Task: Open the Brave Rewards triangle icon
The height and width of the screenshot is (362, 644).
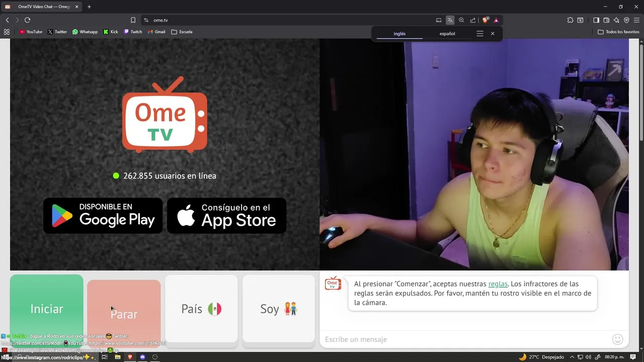Action: click(496, 20)
